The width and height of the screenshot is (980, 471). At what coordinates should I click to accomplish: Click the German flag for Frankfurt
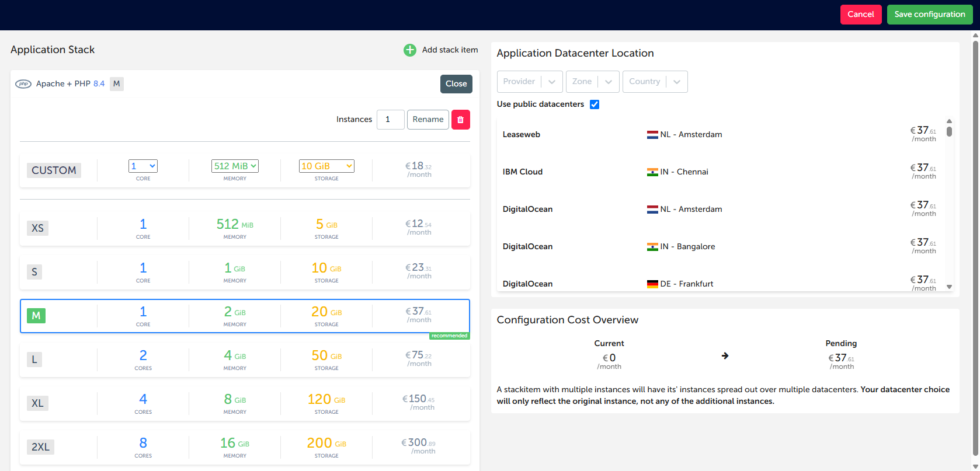click(652, 284)
